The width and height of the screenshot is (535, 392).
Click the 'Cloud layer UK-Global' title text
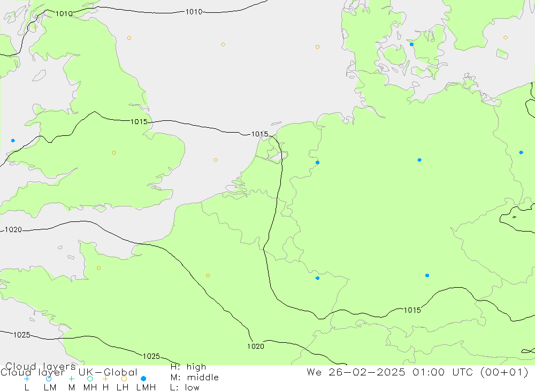(x=68, y=372)
